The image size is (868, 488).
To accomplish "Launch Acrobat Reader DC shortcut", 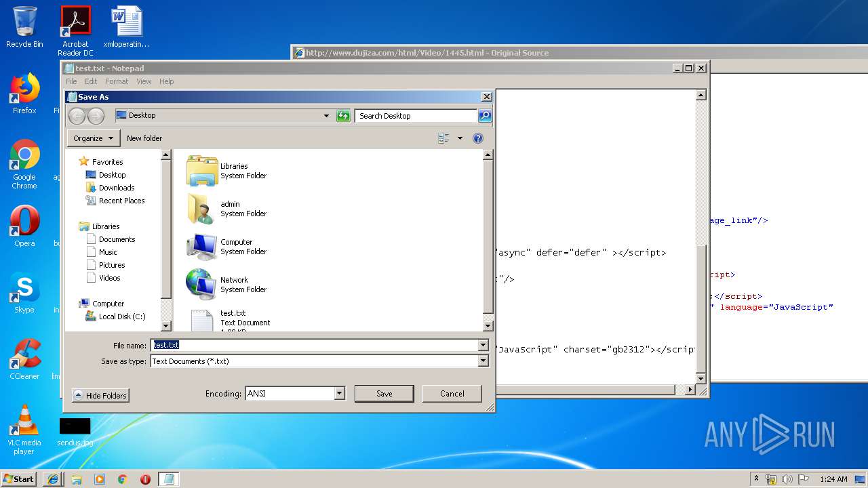I will coord(75,30).
